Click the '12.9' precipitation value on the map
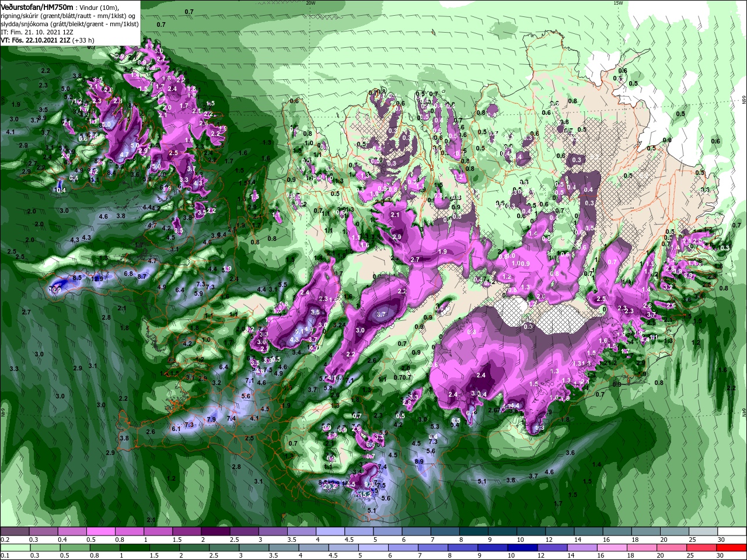The height and width of the screenshot is (560, 747). [x=97, y=279]
